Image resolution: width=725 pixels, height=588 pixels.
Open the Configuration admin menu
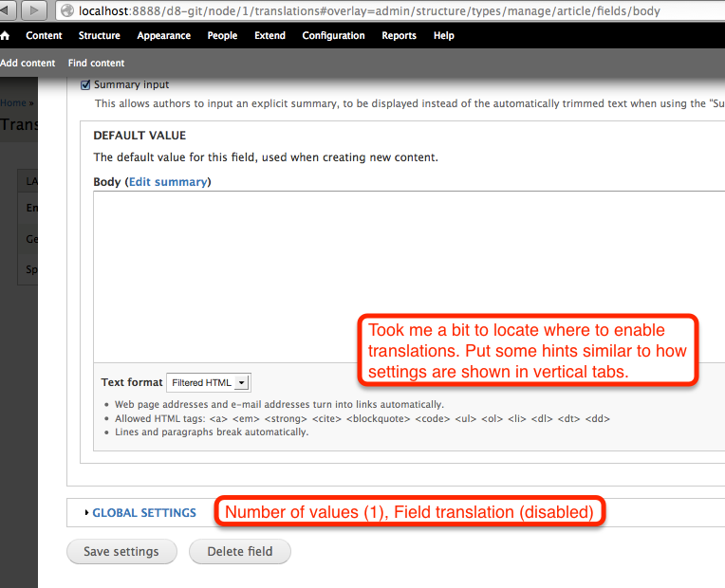(333, 36)
